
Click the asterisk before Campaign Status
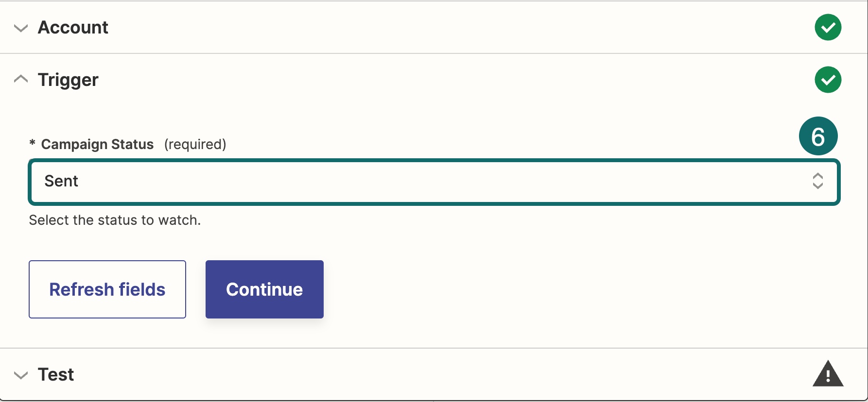click(x=32, y=143)
